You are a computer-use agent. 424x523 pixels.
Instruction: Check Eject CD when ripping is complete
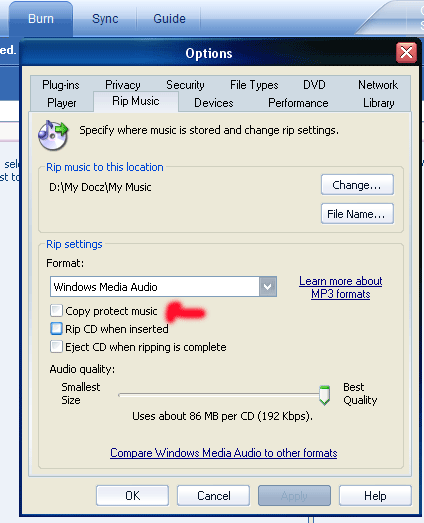[x=56, y=347]
